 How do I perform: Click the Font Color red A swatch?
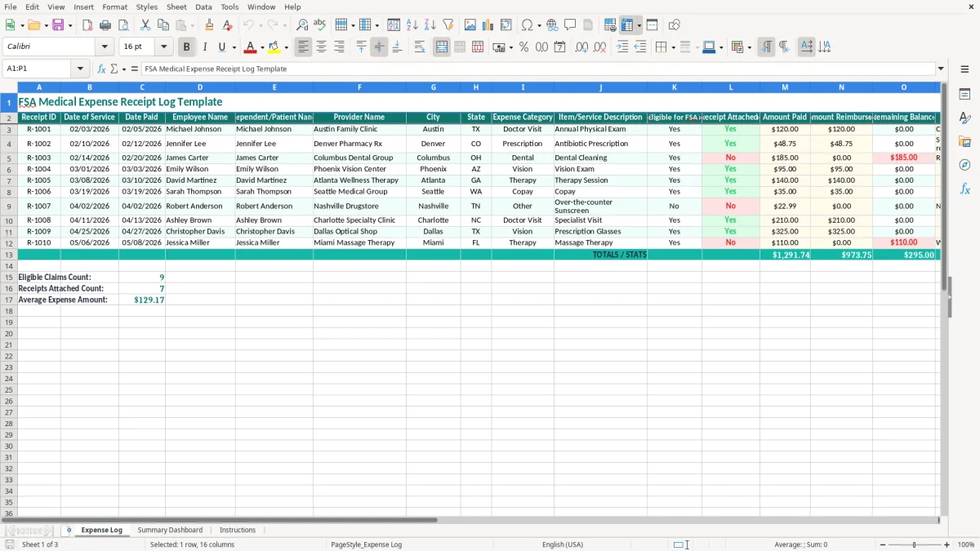coord(251,47)
